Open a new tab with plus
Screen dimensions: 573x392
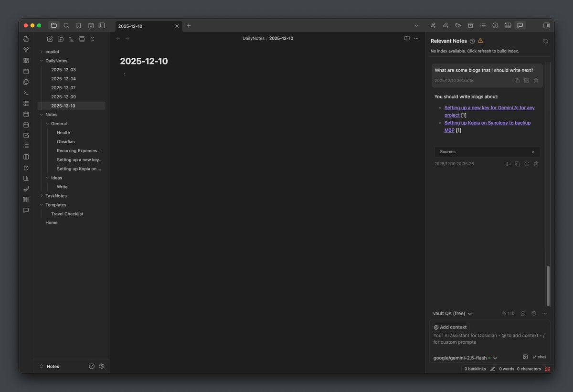[189, 26]
